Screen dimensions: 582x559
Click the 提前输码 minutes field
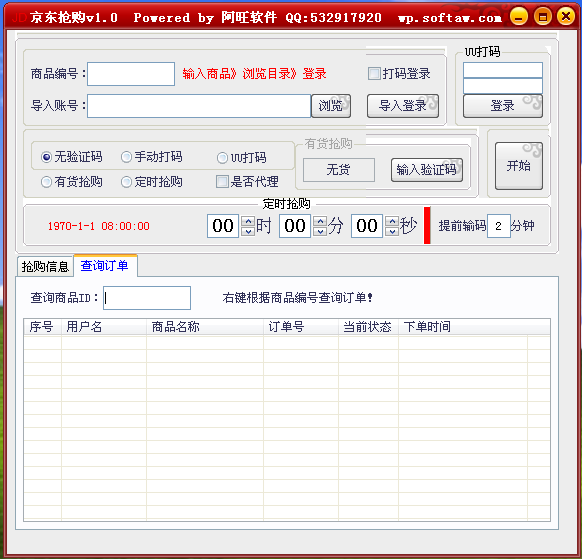click(498, 226)
